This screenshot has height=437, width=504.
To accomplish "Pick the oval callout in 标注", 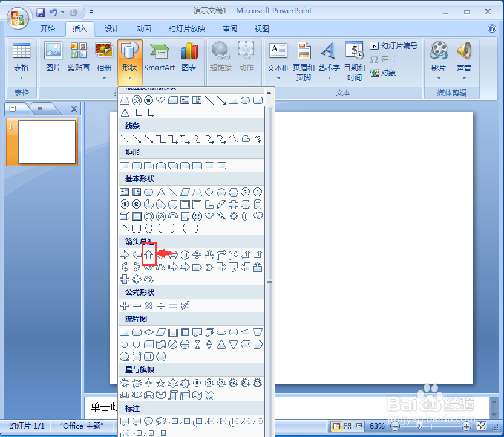I will (148, 421).
